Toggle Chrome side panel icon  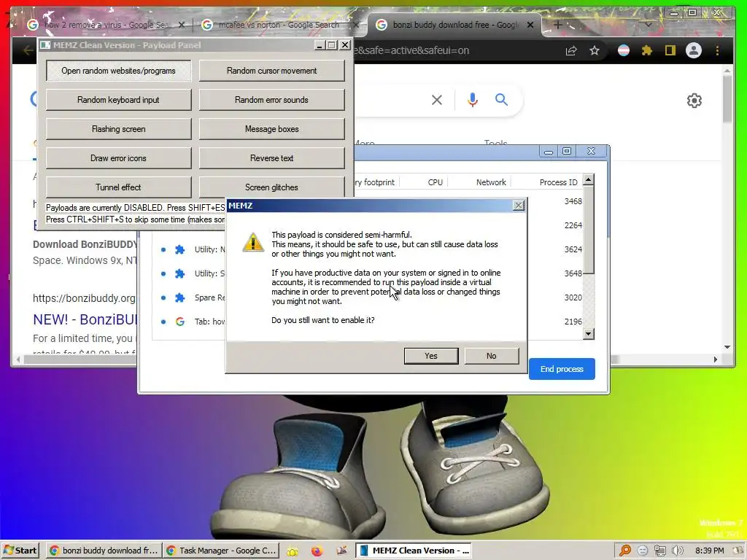[x=670, y=50]
